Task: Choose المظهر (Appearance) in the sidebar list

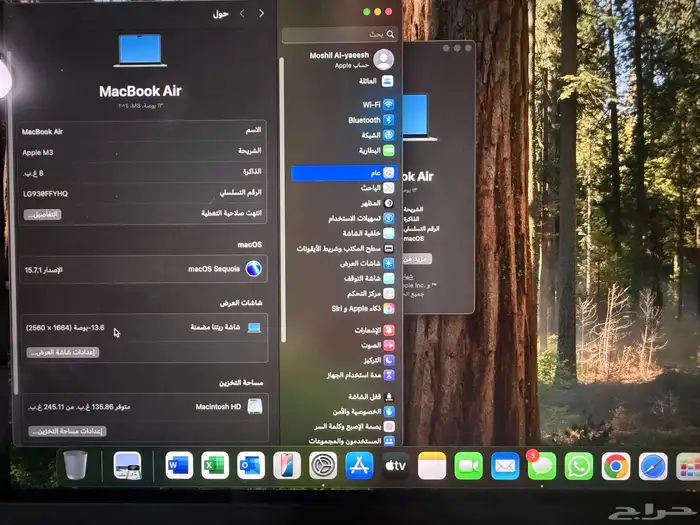Action: [371, 202]
